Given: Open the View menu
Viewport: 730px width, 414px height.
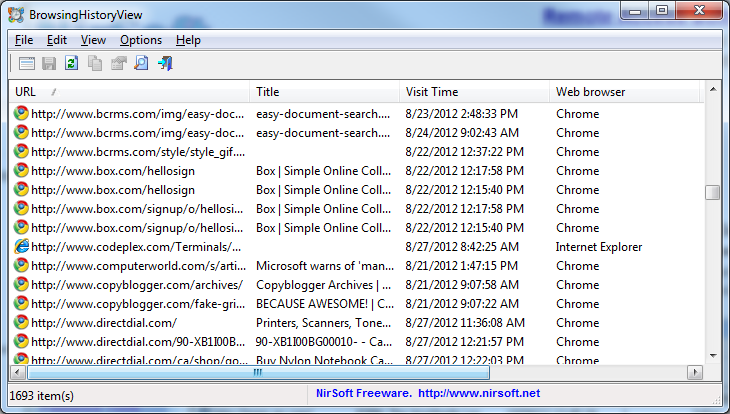Looking at the screenshot, I should coord(93,41).
